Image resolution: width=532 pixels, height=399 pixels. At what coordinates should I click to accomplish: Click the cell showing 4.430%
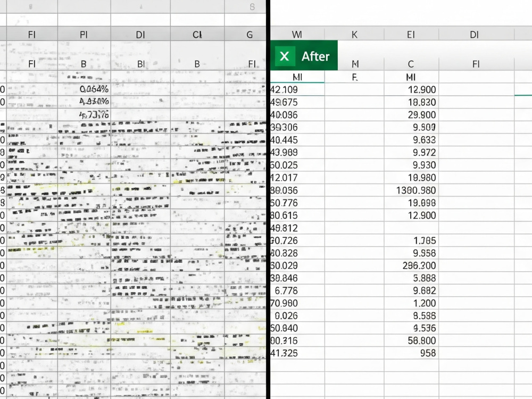(84, 102)
